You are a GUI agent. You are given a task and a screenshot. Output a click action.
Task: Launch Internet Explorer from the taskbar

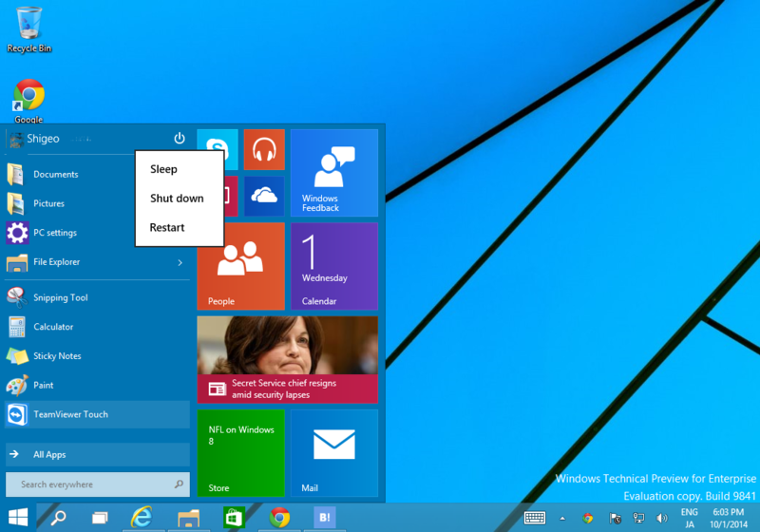[142, 518]
